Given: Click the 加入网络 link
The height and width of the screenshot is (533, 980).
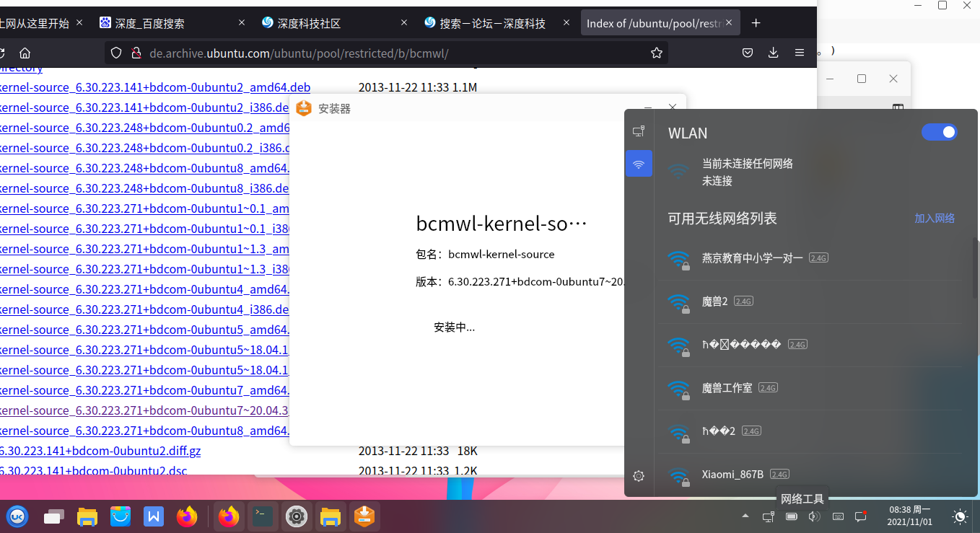Looking at the screenshot, I should (x=935, y=219).
